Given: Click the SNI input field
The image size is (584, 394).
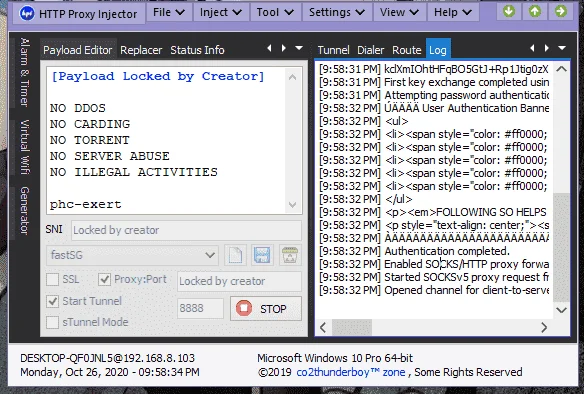Looking at the screenshot, I should (x=186, y=230).
